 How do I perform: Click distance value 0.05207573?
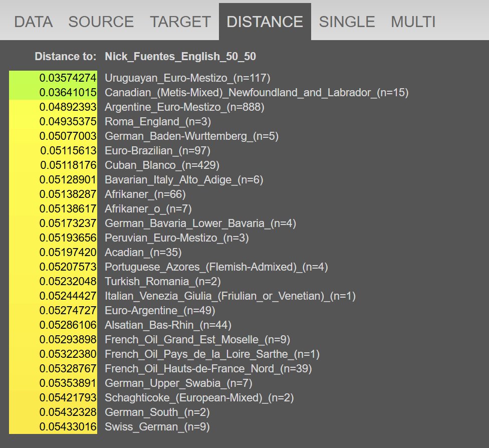[x=68, y=267]
